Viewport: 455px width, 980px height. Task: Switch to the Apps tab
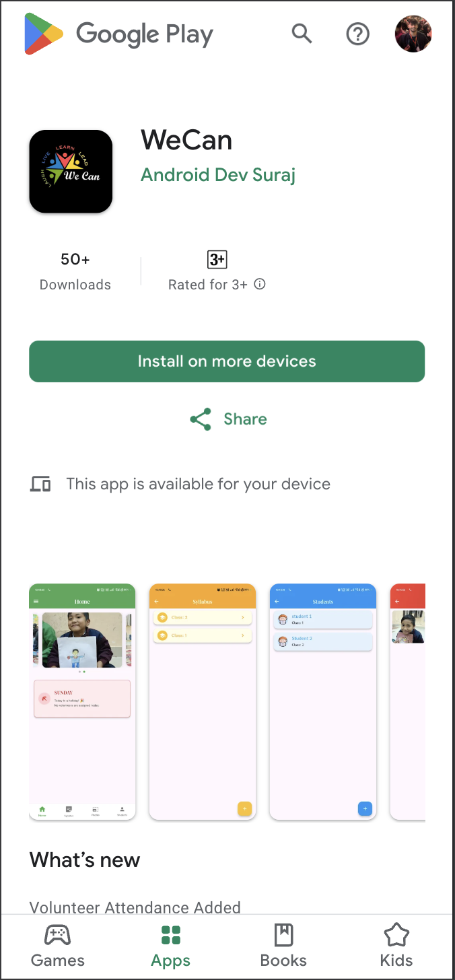point(171,946)
